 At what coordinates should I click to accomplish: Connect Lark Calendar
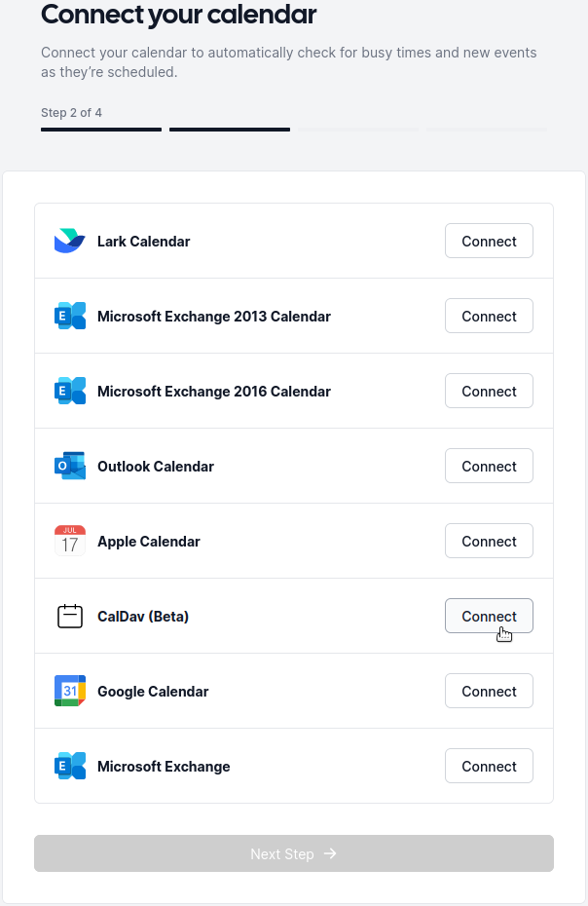coord(489,241)
